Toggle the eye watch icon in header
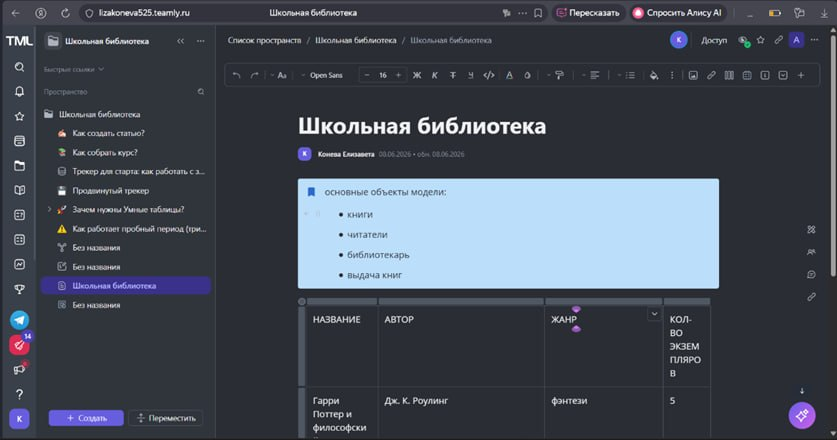The height and width of the screenshot is (440, 837). 743,41
